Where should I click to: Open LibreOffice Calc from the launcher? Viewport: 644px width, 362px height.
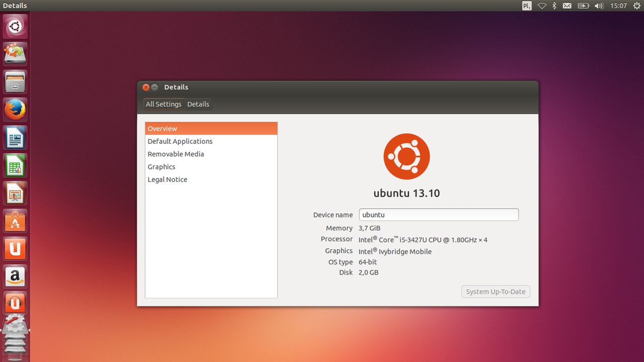[15, 165]
